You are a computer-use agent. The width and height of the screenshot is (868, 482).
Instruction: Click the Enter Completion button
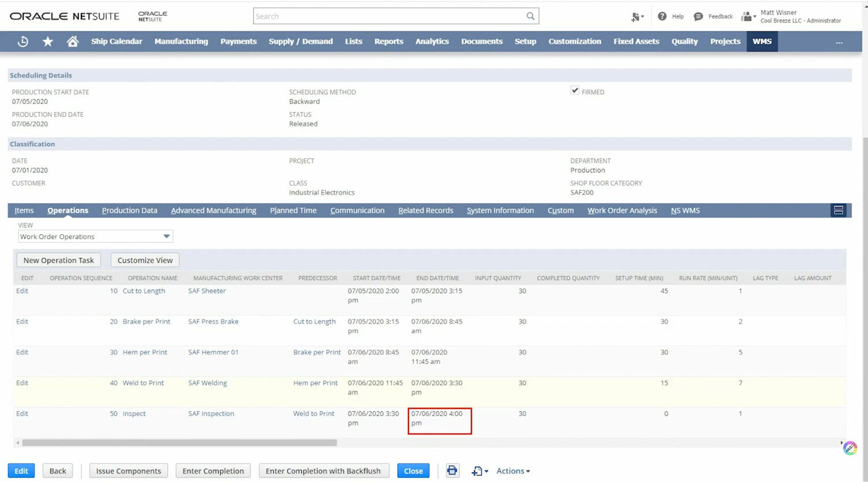click(x=213, y=471)
